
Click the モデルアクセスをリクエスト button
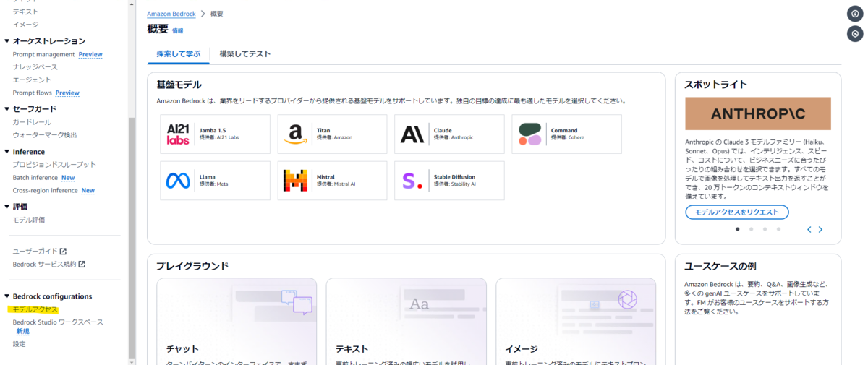point(737,212)
